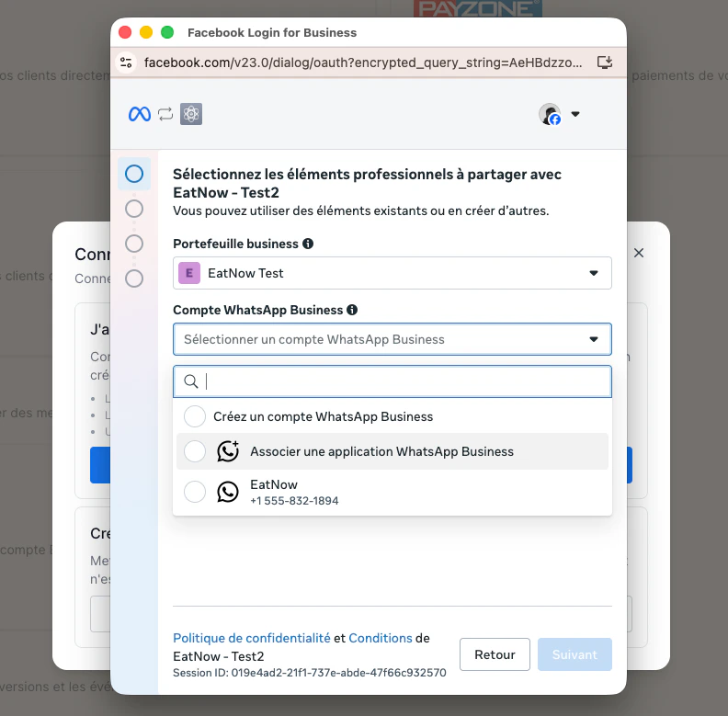
Task: Click the EatNow app atom icon
Action: [x=191, y=114]
